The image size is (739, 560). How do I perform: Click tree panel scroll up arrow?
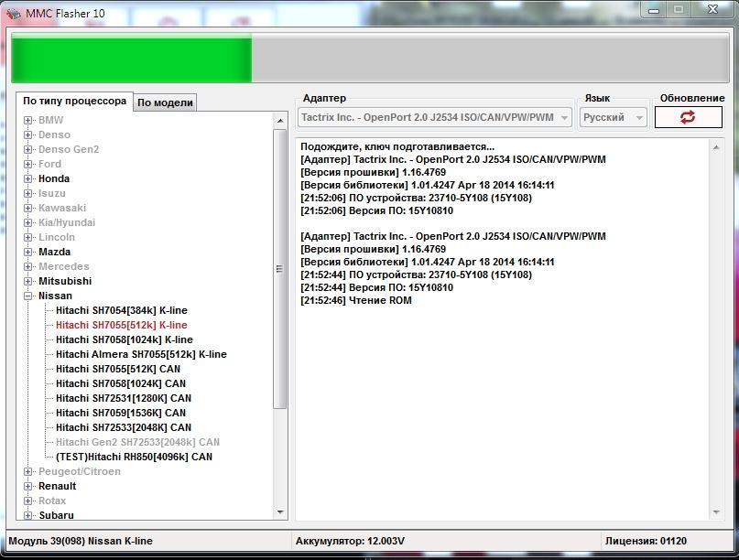280,121
